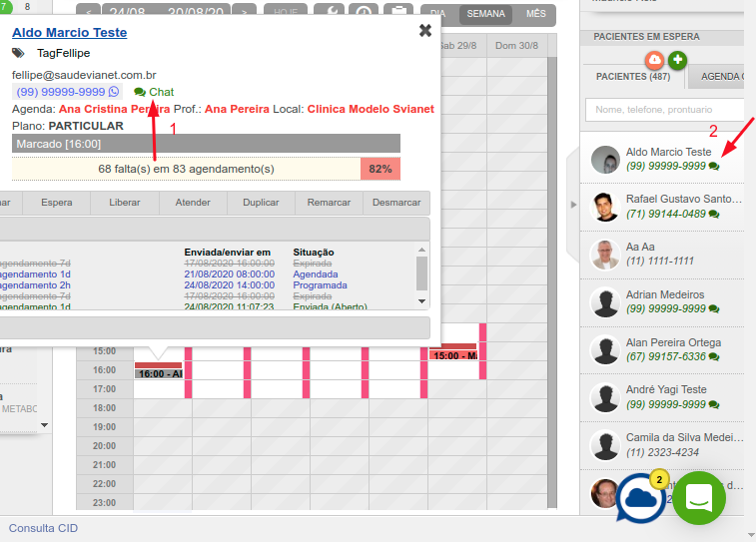Image resolution: width=756 pixels, height=542 pixels.
Task: Click the Remarcar action button
Action: tap(329, 203)
